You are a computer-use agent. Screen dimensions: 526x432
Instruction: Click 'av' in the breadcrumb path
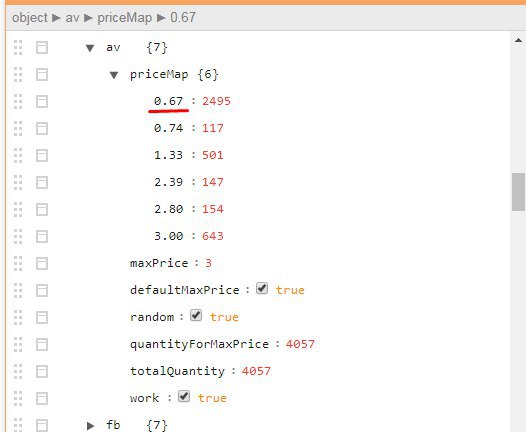[72, 17]
